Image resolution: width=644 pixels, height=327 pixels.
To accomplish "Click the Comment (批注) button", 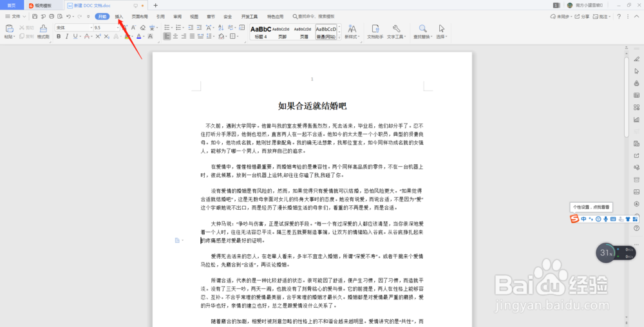I will click(601, 16).
